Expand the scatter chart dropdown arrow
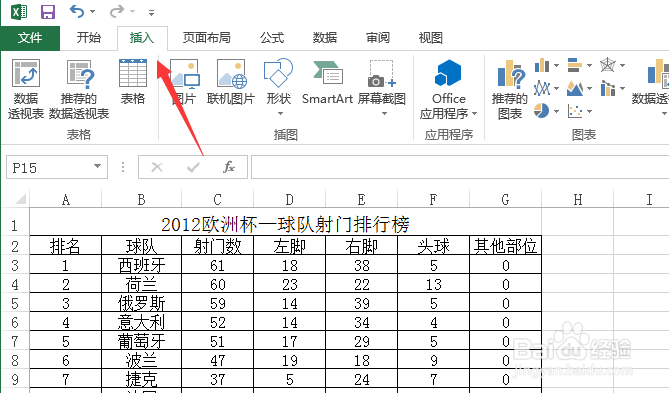 pyautogui.click(x=590, y=112)
